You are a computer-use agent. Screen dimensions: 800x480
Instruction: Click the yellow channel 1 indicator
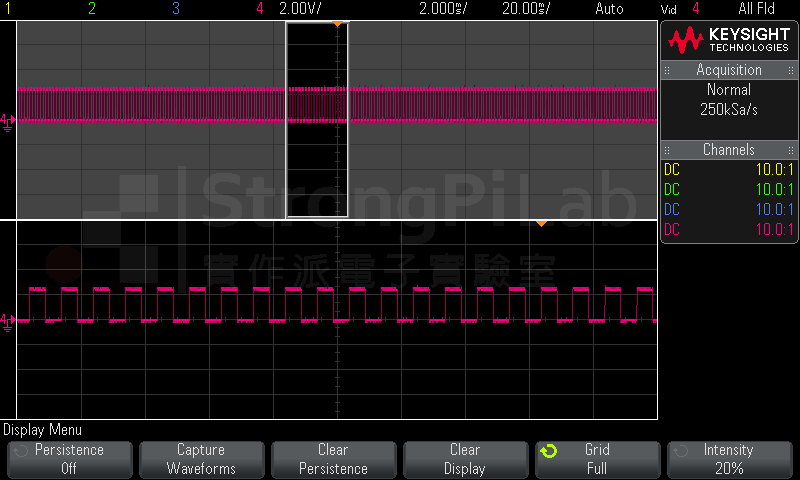tap(8, 8)
